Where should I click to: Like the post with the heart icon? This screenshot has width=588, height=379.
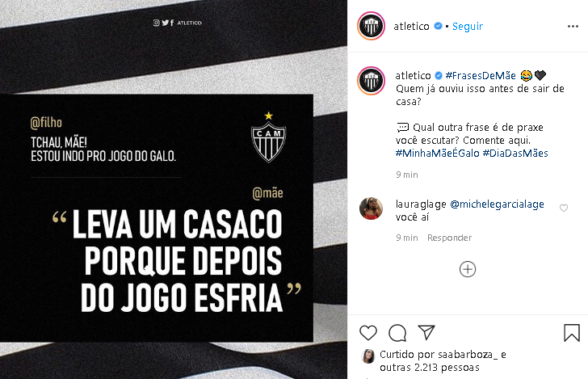(x=367, y=333)
